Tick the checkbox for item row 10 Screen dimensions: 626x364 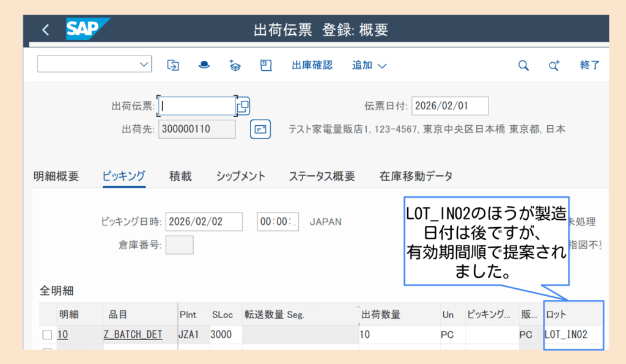point(47,335)
